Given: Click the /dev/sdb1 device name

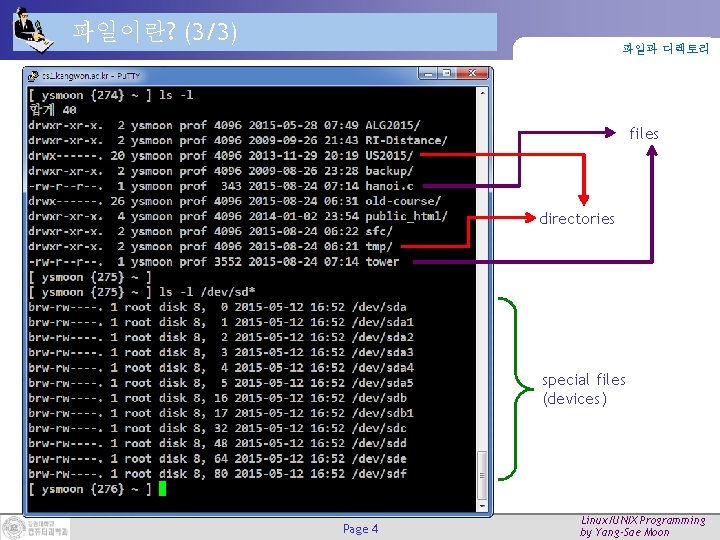Looking at the screenshot, I should tap(382, 413).
